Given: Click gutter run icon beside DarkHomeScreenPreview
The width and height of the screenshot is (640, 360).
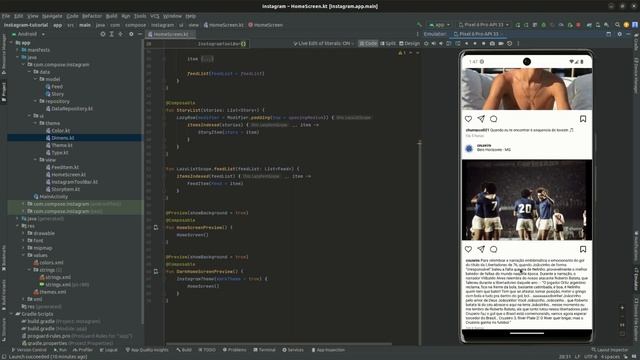Looking at the screenshot, I should [156, 271].
